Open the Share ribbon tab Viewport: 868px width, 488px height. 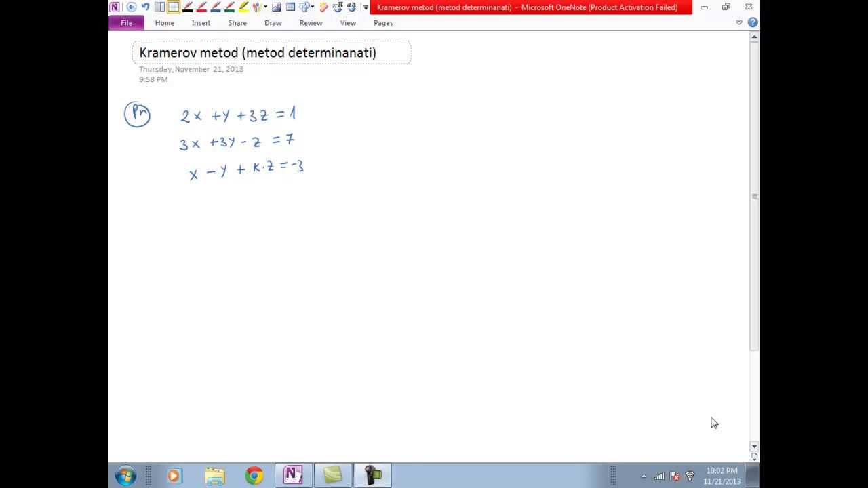click(x=237, y=23)
